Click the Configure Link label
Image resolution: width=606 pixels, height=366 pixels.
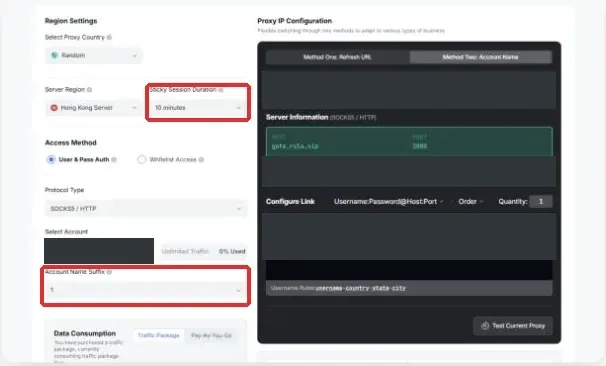click(290, 202)
